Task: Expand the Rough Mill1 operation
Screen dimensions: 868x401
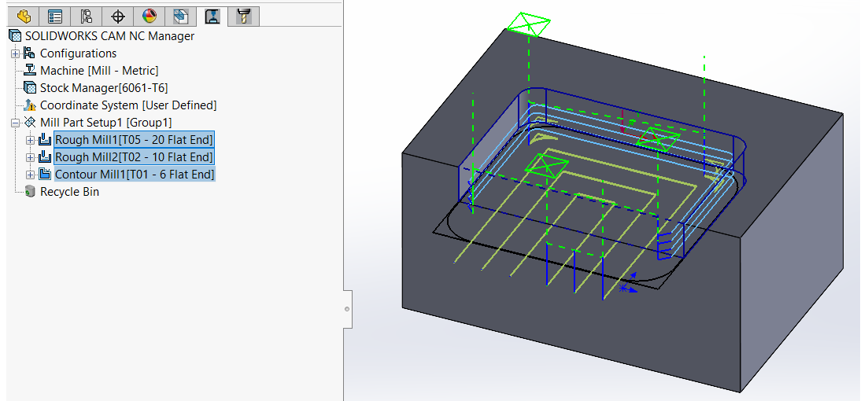Action: point(31,140)
